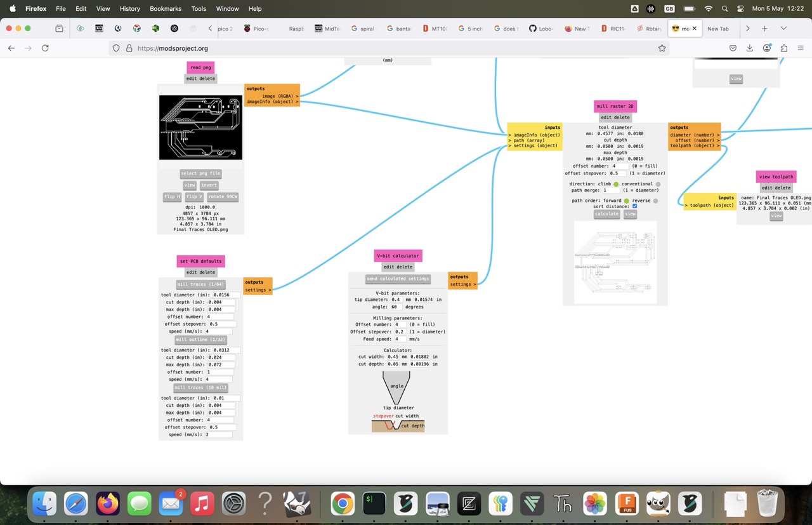Click send calculated settings button
Screen dimensions: 812x525
point(398,279)
